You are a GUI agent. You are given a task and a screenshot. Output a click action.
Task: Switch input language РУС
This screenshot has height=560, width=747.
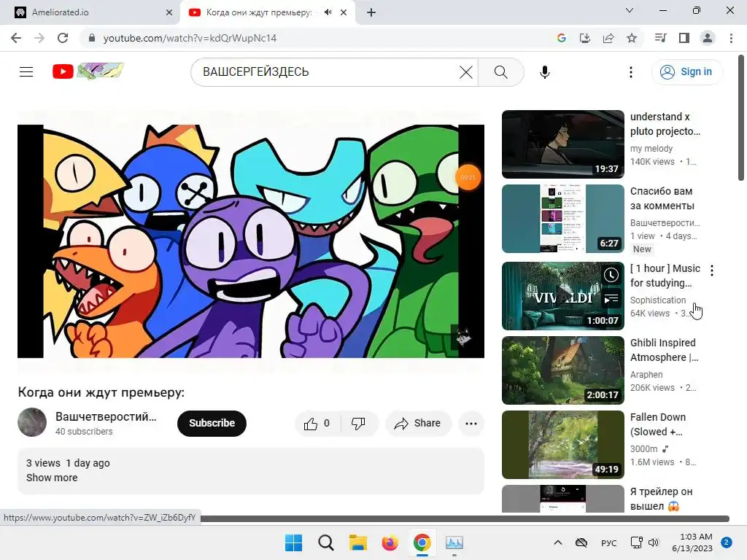coord(609,542)
